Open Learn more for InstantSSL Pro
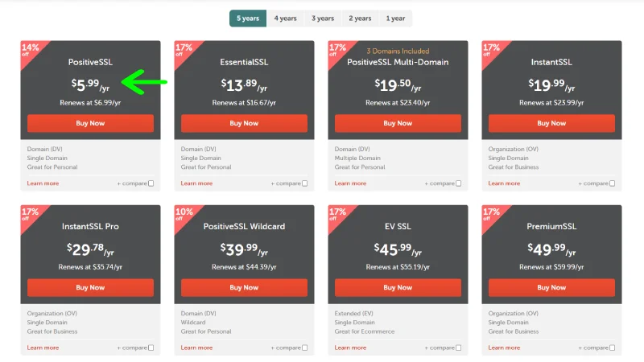The height and width of the screenshot is (362, 644). point(43,348)
